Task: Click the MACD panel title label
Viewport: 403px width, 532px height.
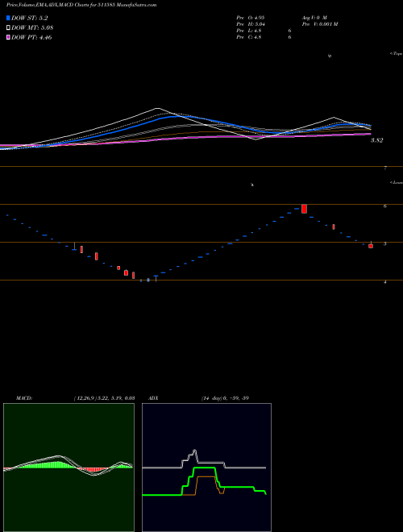Action: (x=24, y=398)
